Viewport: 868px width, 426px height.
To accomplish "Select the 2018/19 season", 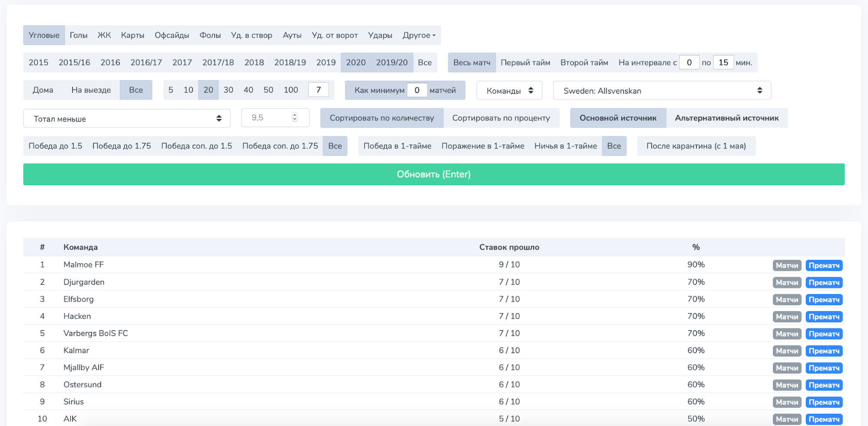I will pyautogui.click(x=290, y=62).
